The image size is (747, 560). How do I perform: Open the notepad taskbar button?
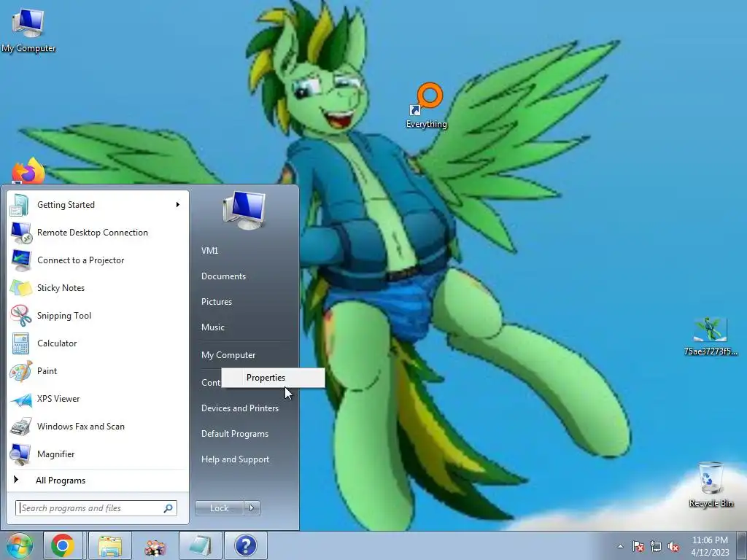coord(200,545)
